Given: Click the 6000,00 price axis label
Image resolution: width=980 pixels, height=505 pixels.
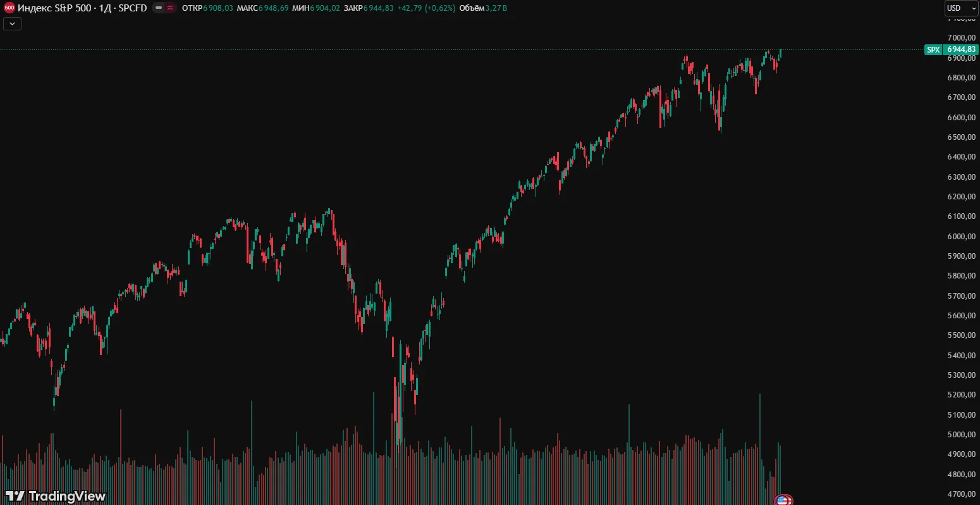Looking at the screenshot, I should click(x=961, y=236).
